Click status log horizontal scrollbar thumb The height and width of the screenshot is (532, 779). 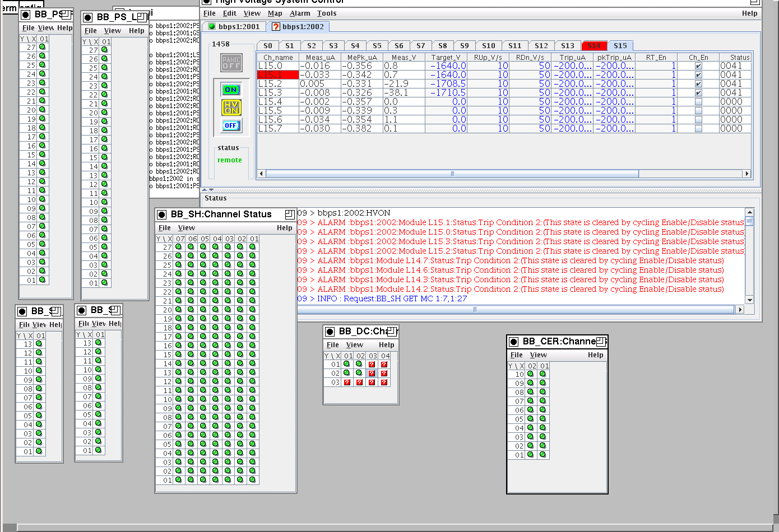click(x=516, y=309)
